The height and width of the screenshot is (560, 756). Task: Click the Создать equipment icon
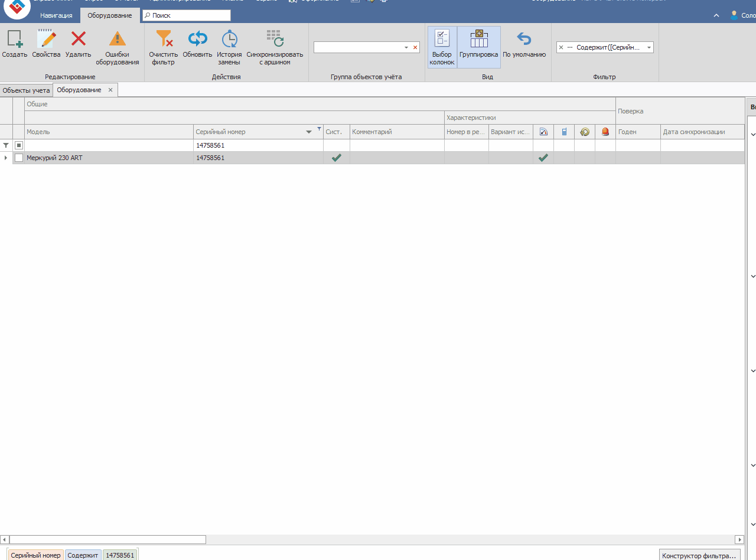(x=15, y=40)
